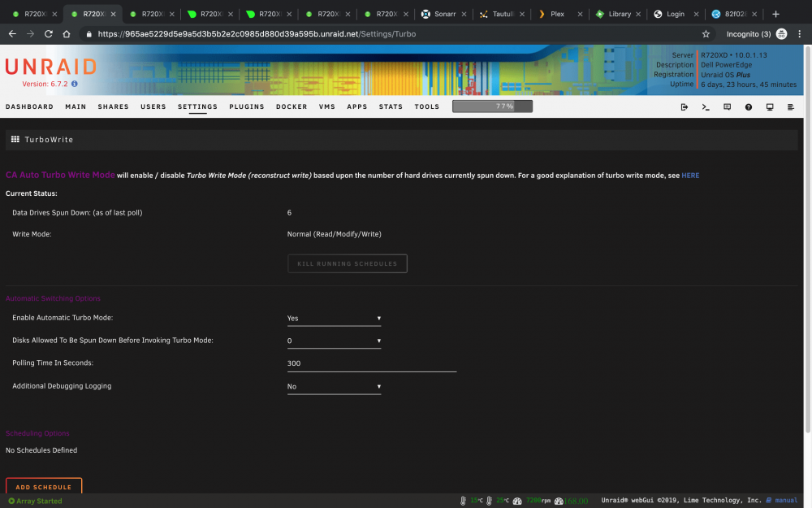Image resolution: width=812 pixels, height=508 pixels.
Task: Open the Dashboard menu
Action: [x=29, y=106]
